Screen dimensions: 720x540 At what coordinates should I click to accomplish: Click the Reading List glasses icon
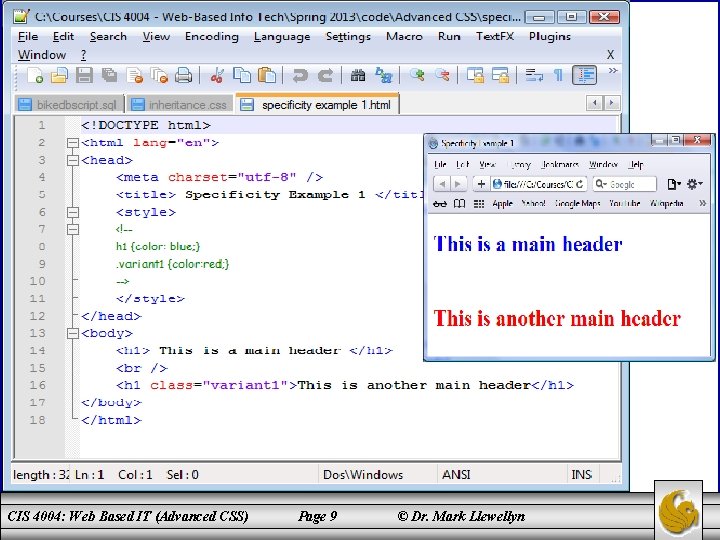tap(439, 203)
